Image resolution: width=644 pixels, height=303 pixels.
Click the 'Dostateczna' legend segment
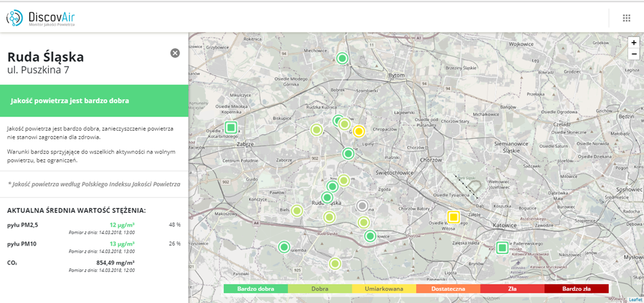tap(448, 289)
